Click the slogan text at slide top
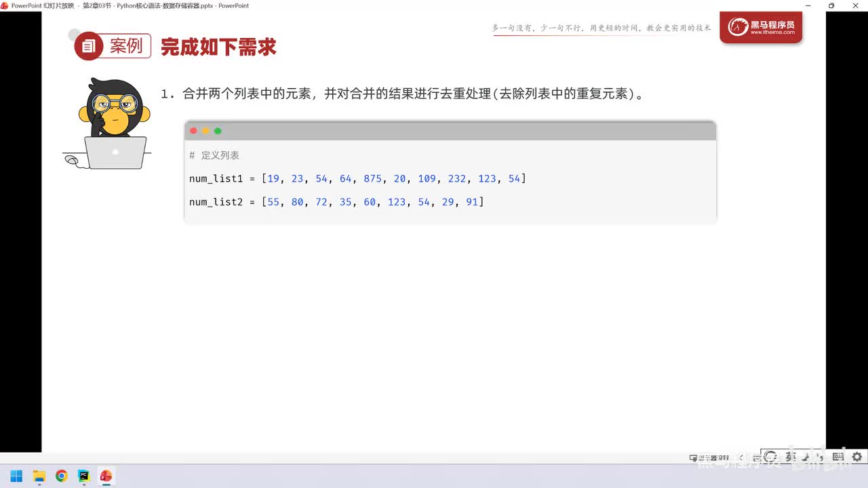The height and width of the screenshot is (488, 868). click(x=601, y=28)
